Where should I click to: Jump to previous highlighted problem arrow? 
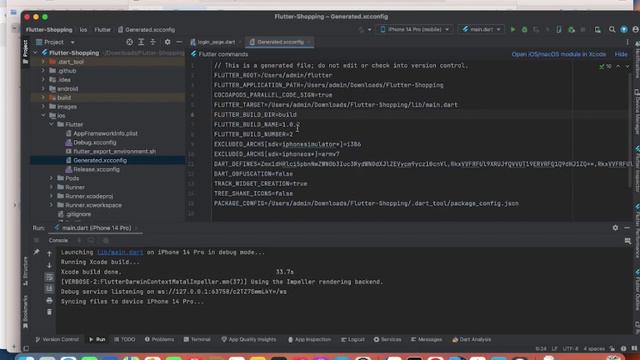pyautogui.click(x=618, y=66)
